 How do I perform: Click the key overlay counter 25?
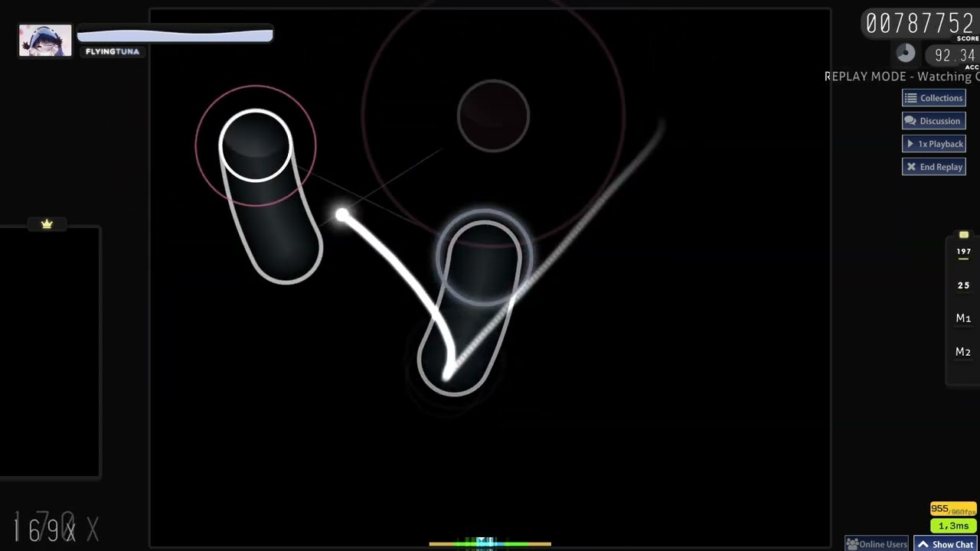[963, 285]
